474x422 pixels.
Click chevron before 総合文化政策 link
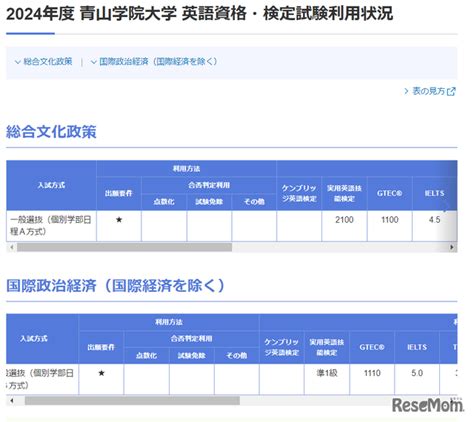point(18,62)
